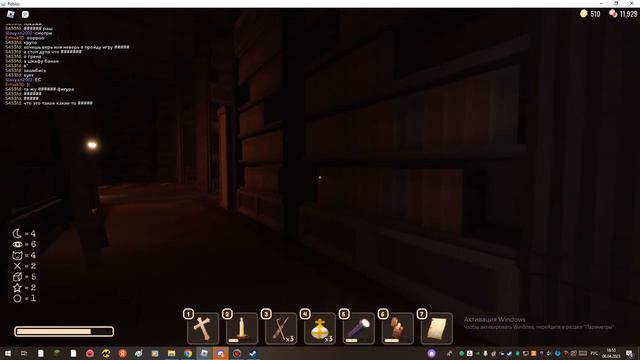Screen dimensions: 640x360
Task: Select the crucifix in hotbar slot 1
Action: (x=203, y=329)
